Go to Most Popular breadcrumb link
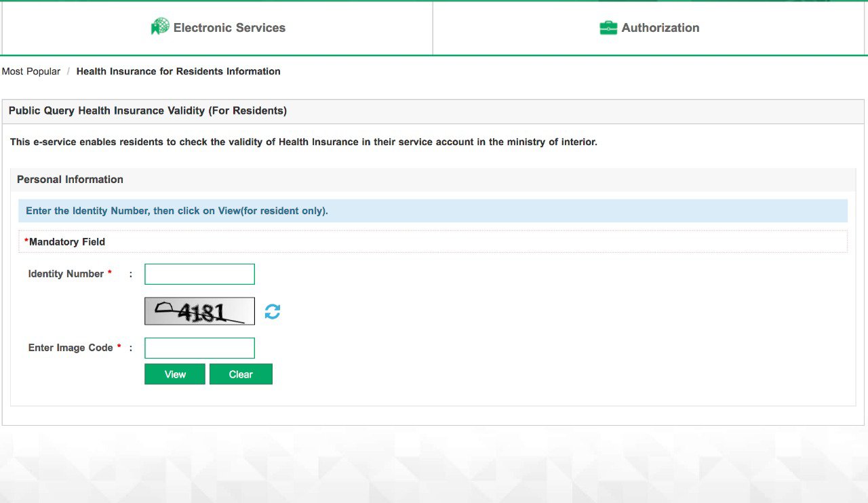This screenshot has height=503, width=868. (31, 71)
